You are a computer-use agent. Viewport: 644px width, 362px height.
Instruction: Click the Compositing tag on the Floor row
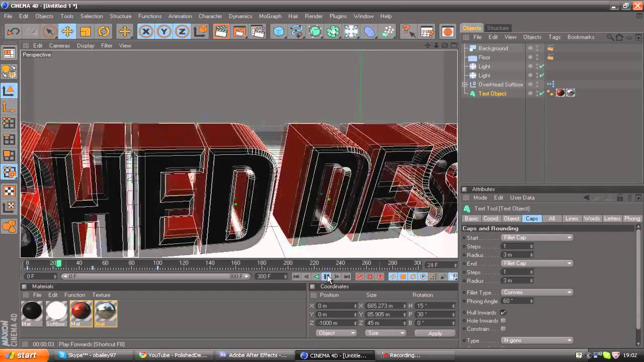pos(550,57)
